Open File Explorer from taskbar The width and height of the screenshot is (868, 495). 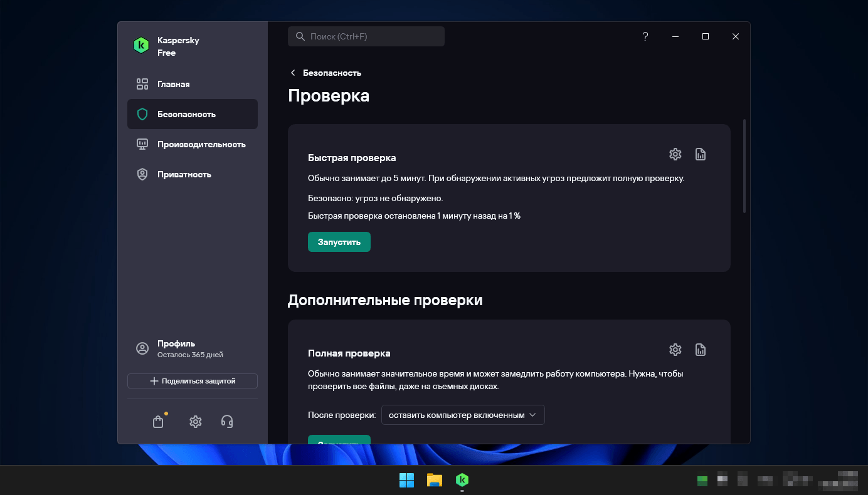click(435, 480)
